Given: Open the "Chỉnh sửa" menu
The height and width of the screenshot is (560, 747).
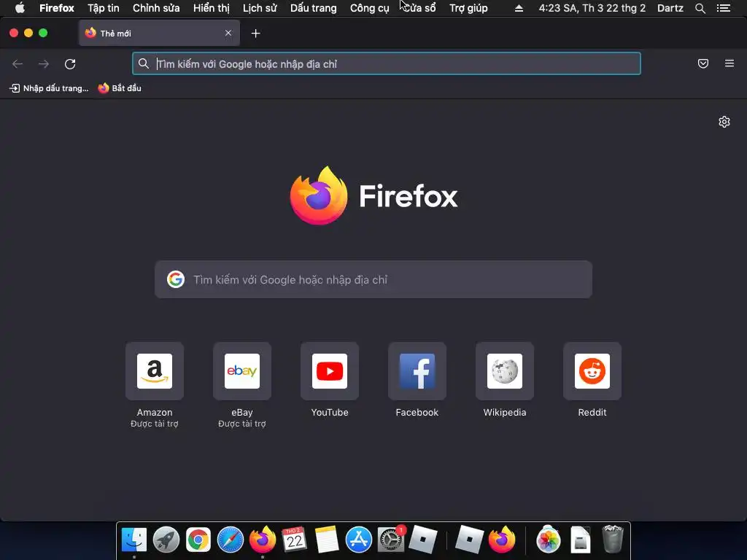Looking at the screenshot, I should tap(156, 8).
